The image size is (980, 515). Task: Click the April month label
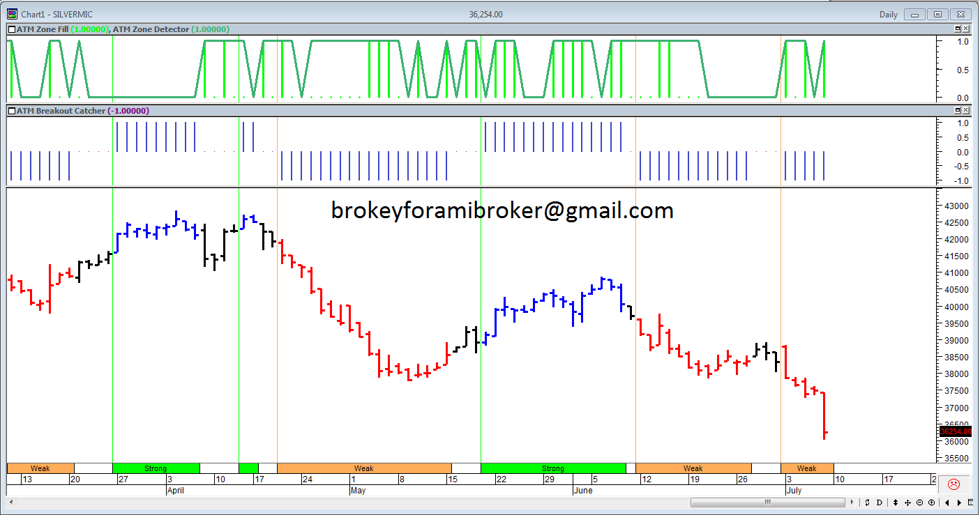(176, 491)
